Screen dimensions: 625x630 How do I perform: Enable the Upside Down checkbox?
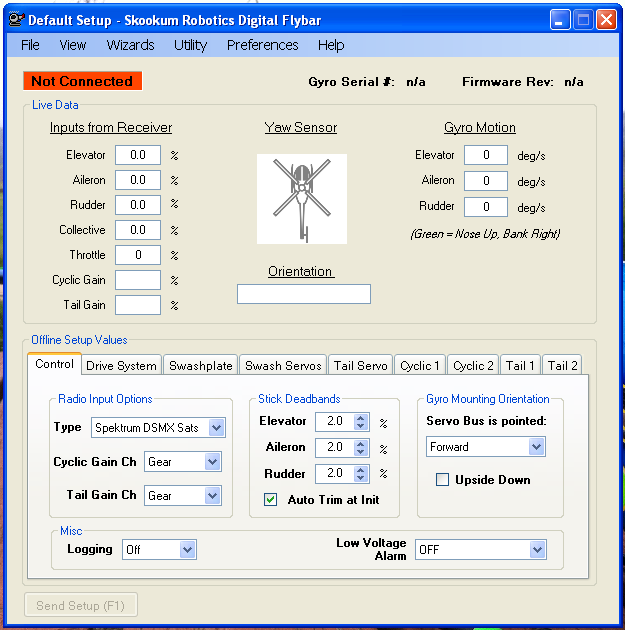(x=442, y=479)
